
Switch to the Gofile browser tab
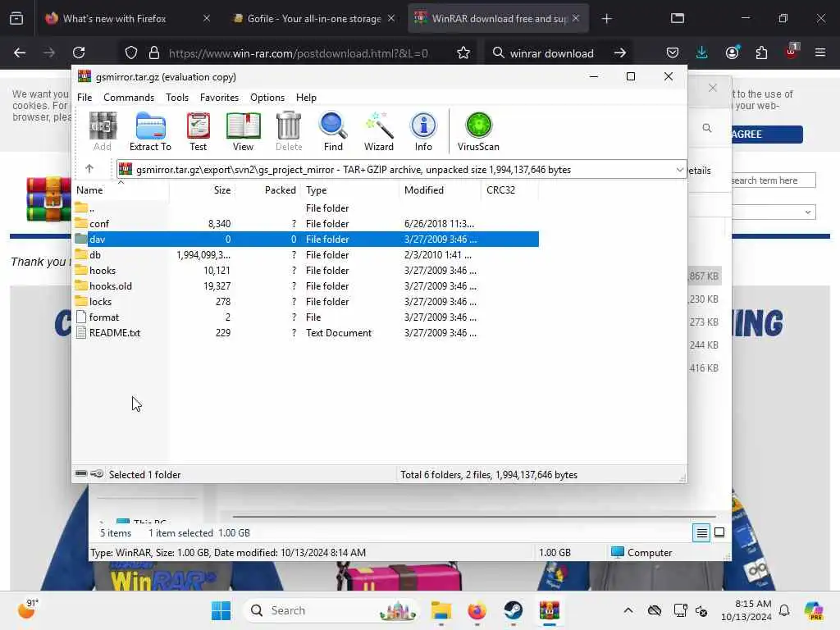[313, 19]
